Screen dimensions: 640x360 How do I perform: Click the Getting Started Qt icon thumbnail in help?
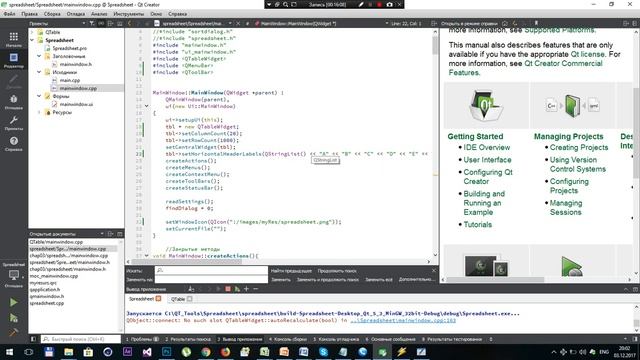[486, 105]
